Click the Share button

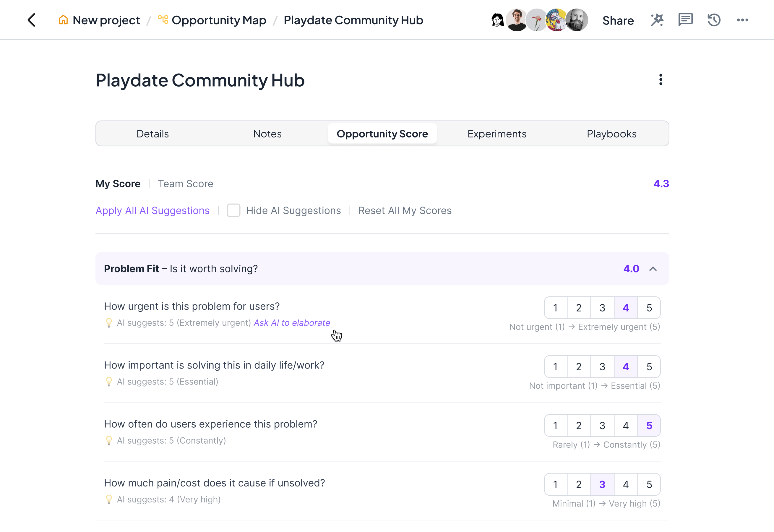click(618, 21)
